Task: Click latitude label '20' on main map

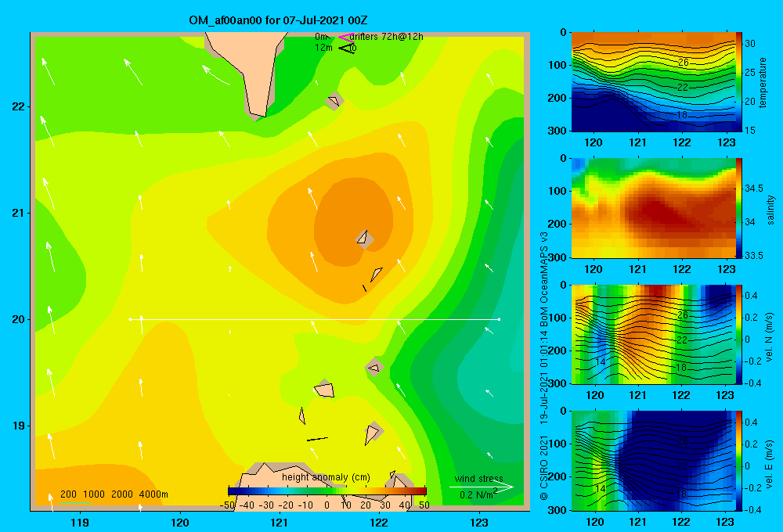Action: click(19, 319)
